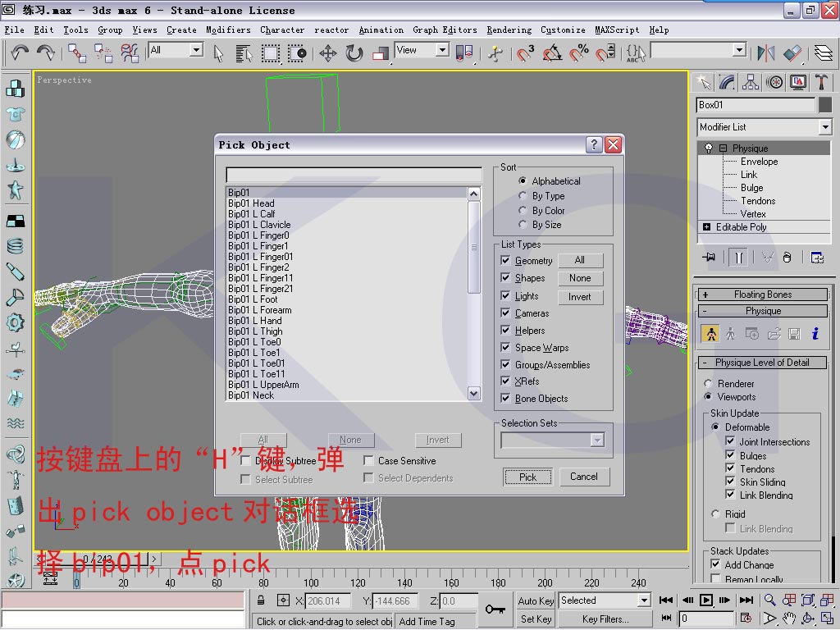Select By Type sort option
The image size is (840, 630).
pyautogui.click(x=522, y=196)
